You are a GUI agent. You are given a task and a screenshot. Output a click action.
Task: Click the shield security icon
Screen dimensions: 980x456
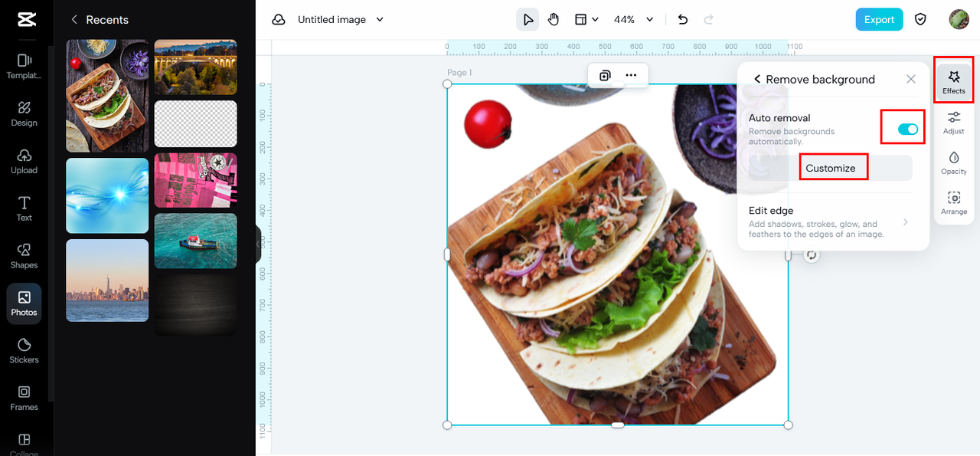tap(920, 20)
